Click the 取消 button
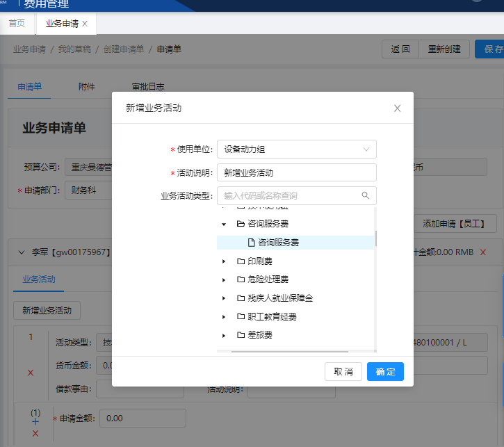Image resolution: width=504 pixels, height=447 pixels. pyautogui.click(x=343, y=371)
